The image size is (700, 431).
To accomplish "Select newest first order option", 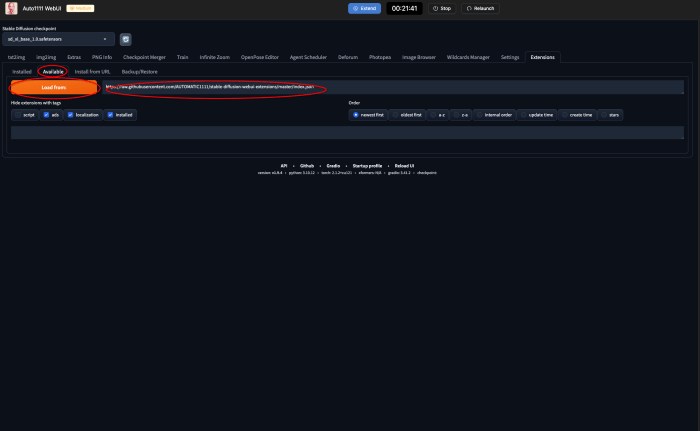I will pos(368,115).
